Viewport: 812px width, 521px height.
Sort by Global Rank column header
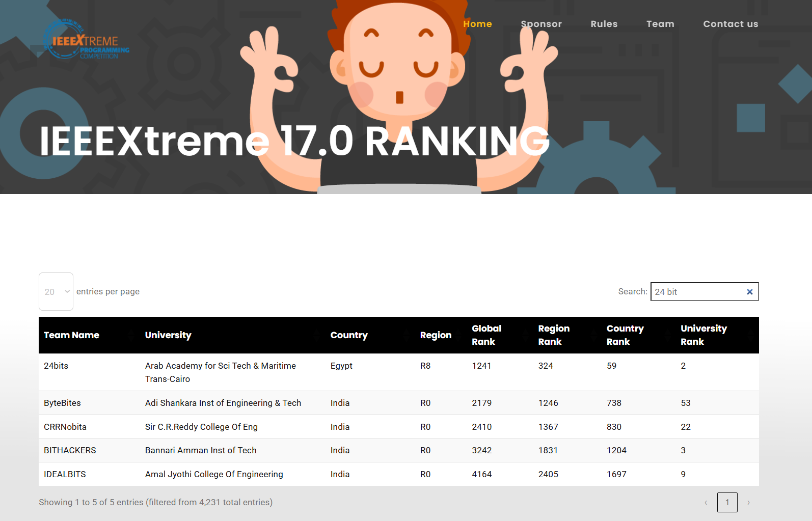(x=500, y=335)
